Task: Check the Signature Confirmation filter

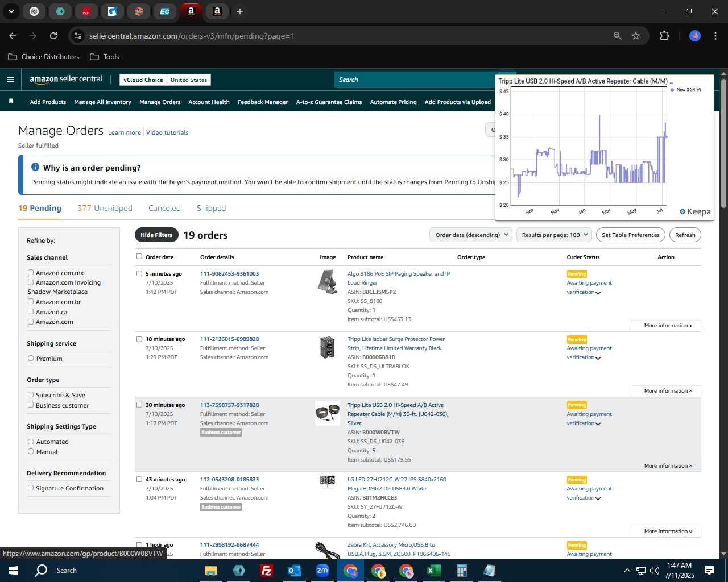Action: click(31, 488)
